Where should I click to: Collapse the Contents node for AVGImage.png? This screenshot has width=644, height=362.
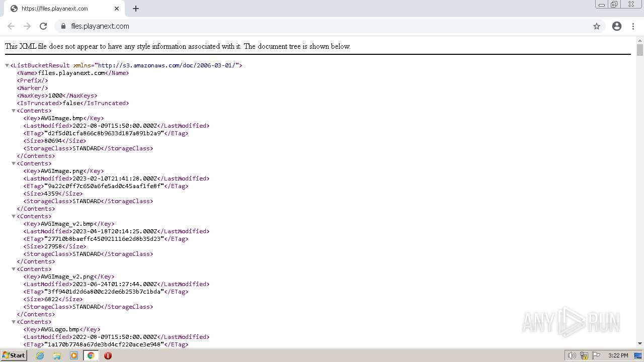click(14, 163)
